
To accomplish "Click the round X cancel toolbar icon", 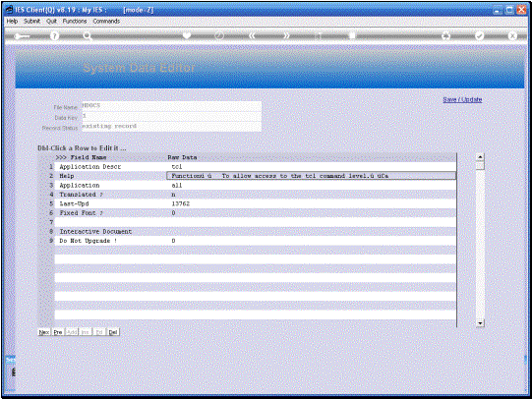I will [512, 36].
